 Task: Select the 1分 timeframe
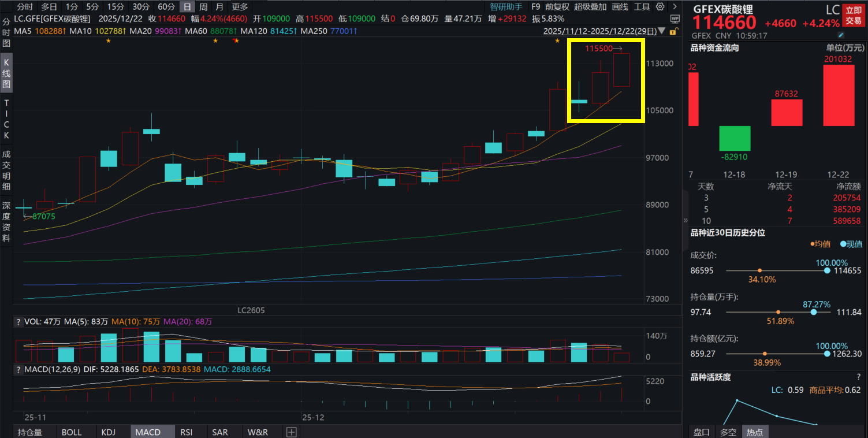(72, 7)
